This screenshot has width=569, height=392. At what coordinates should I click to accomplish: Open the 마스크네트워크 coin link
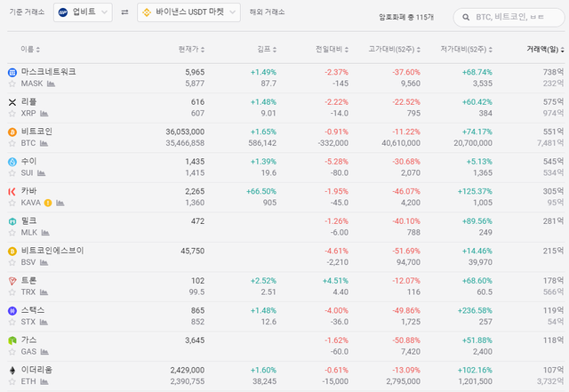[48, 72]
